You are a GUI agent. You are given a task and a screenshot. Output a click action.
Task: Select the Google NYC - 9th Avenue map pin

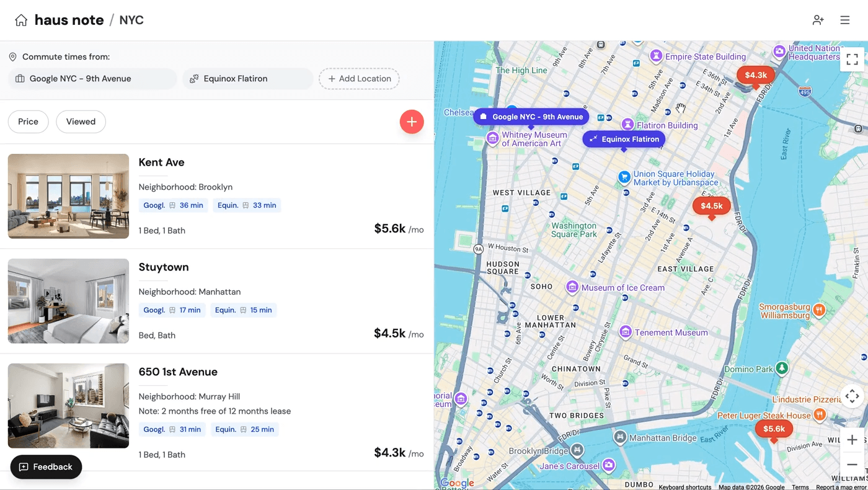[x=531, y=117]
